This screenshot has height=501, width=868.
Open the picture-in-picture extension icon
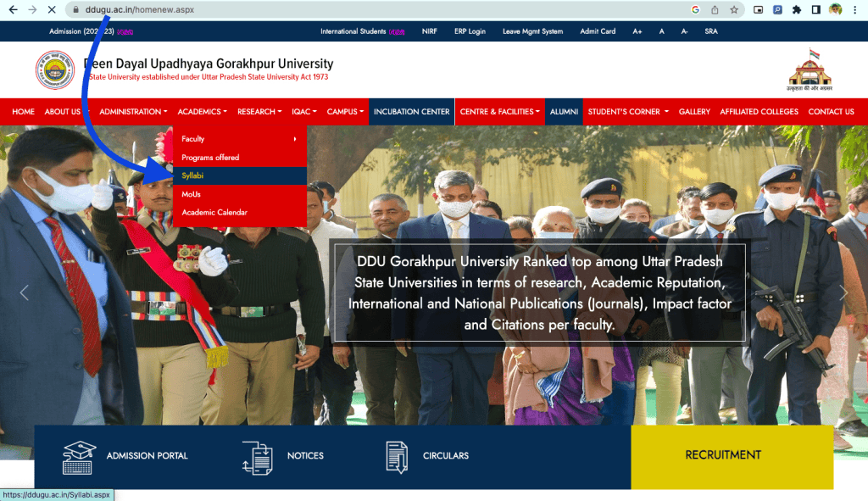759,9
